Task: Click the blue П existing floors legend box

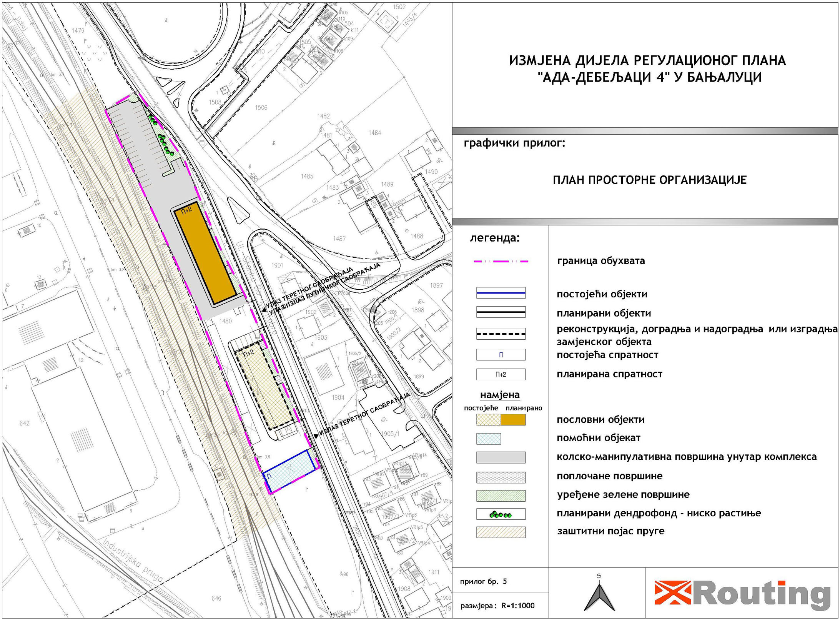Action: click(501, 355)
